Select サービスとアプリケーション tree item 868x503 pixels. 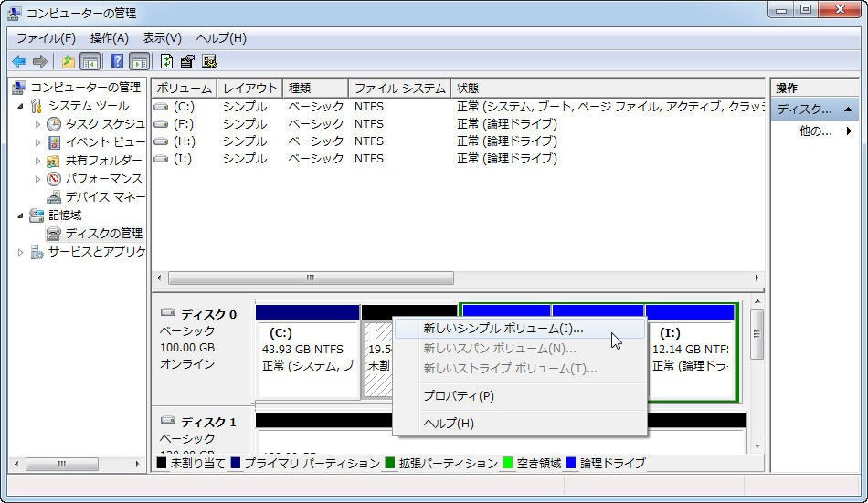96,252
